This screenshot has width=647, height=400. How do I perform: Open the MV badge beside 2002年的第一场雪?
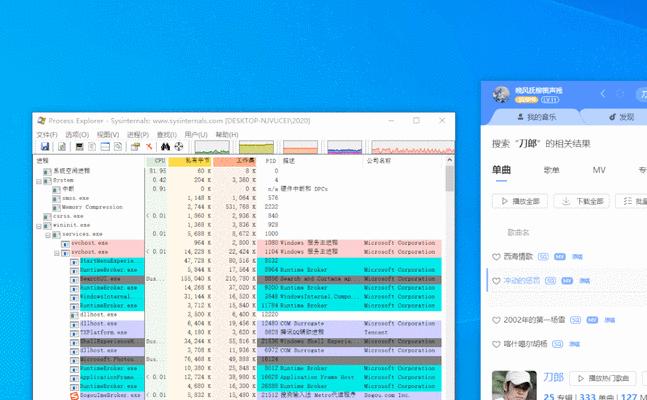tap(592, 320)
